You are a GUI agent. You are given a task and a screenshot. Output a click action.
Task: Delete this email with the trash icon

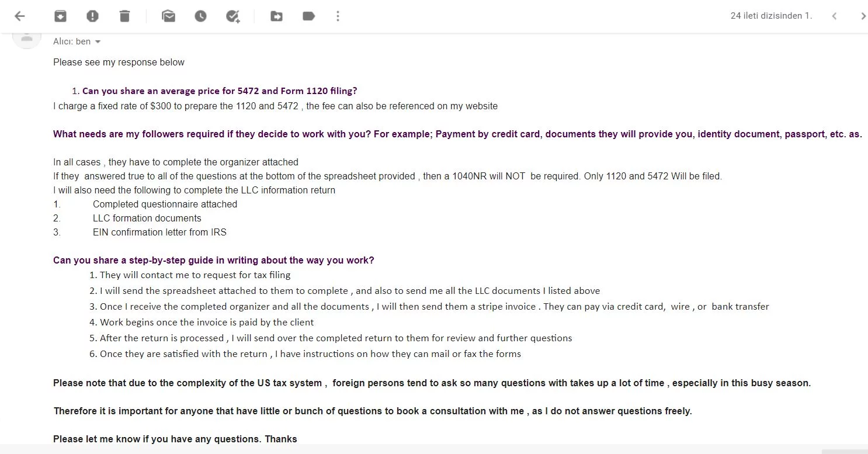tap(124, 16)
